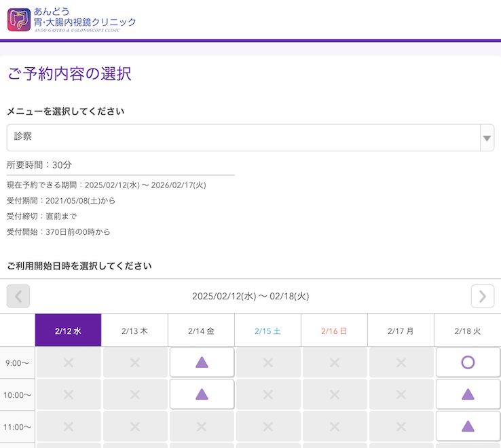
Task: Click unavailable X slot on 2/17 at 11:00
Action: coord(401,426)
